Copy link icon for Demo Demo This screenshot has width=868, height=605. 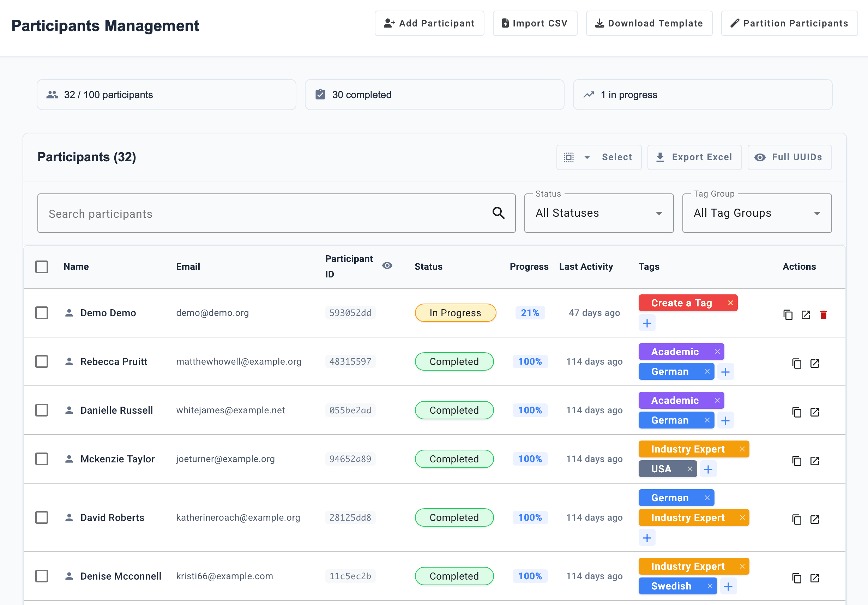click(x=788, y=315)
